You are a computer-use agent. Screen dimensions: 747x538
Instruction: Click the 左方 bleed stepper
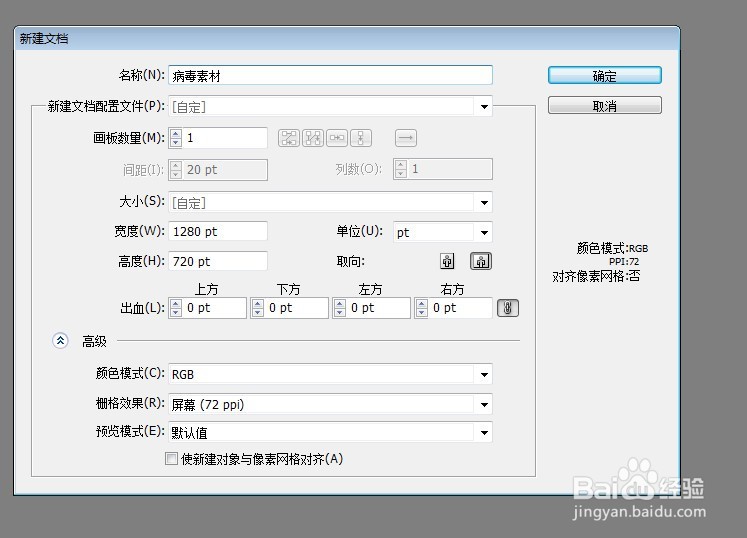[x=340, y=308]
